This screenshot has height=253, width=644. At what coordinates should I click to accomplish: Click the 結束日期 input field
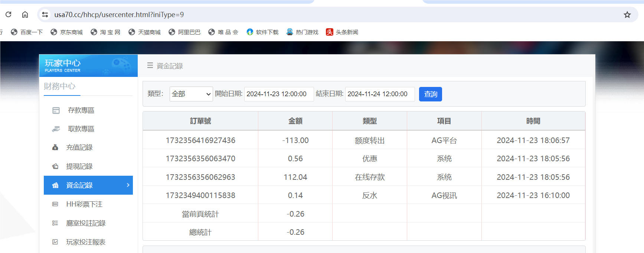380,94
